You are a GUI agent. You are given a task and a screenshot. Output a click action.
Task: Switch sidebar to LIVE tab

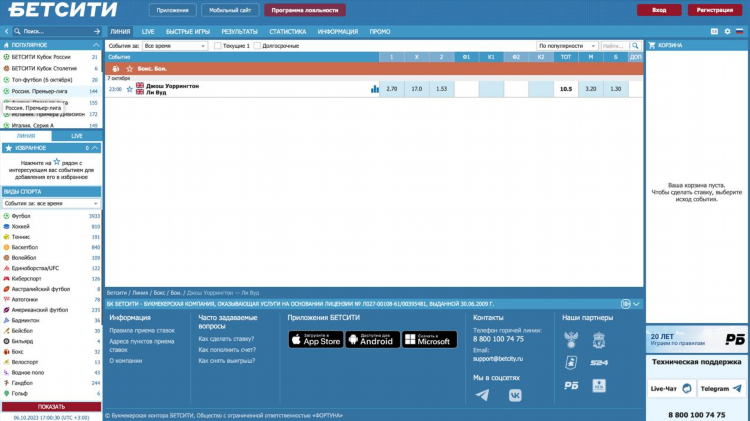click(77, 136)
